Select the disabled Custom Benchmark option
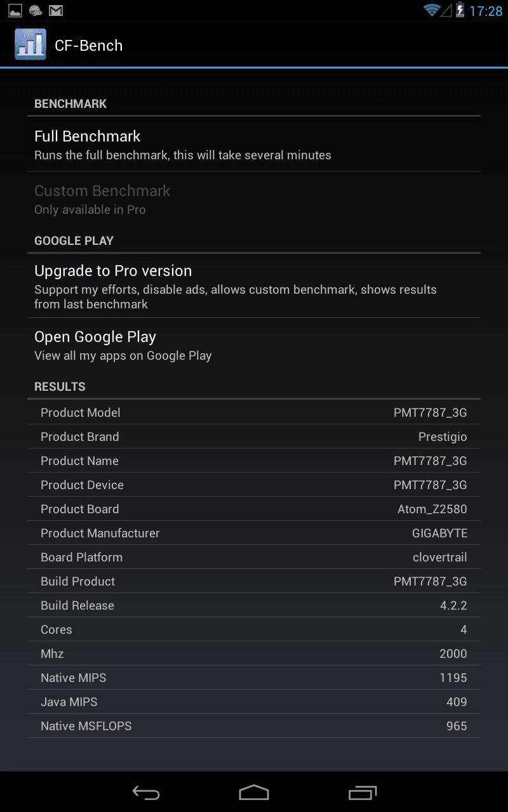 click(254, 199)
